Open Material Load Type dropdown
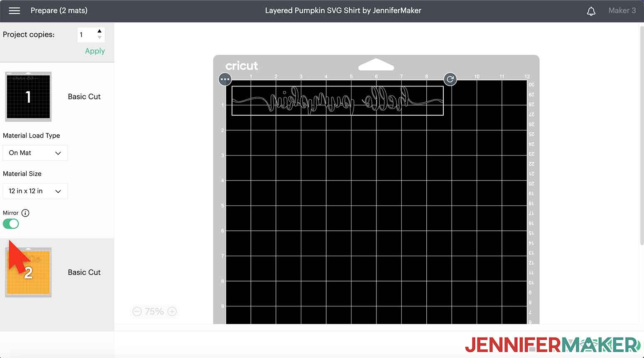The image size is (644, 358). [x=35, y=153]
